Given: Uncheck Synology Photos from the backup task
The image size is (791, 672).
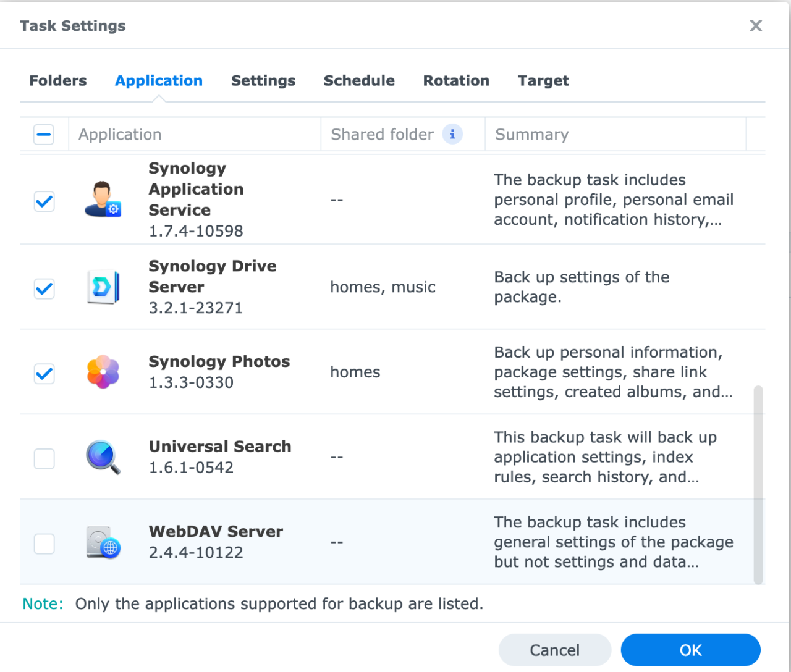Looking at the screenshot, I should (x=44, y=373).
